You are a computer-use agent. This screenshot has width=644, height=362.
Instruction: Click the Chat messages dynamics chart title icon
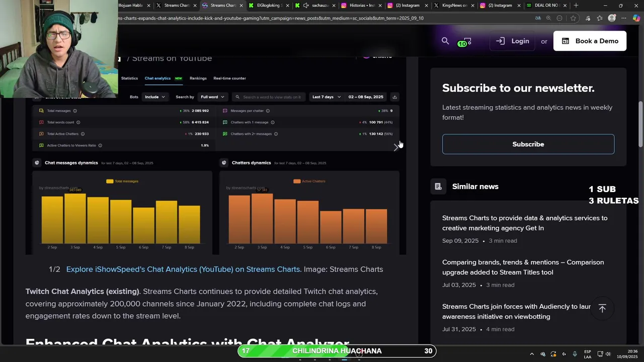click(37, 163)
